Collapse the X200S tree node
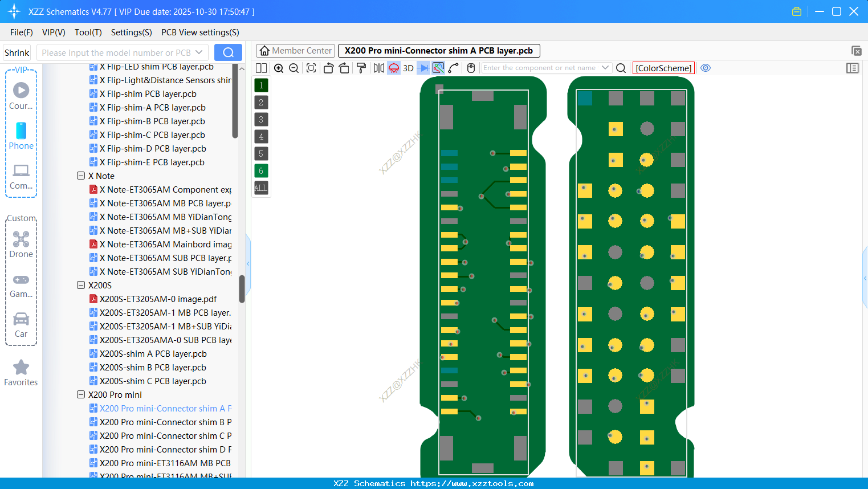The height and width of the screenshot is (489, 868). (x=81, y=285)
